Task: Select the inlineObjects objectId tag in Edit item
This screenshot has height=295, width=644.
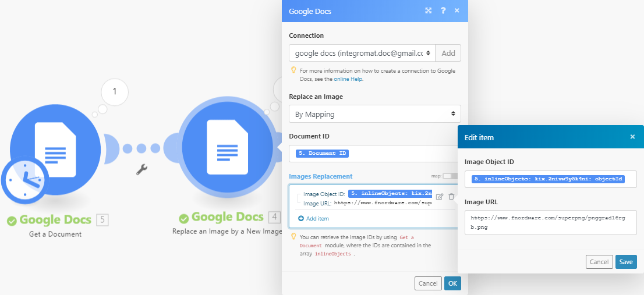Action: (x=549, y=179)
